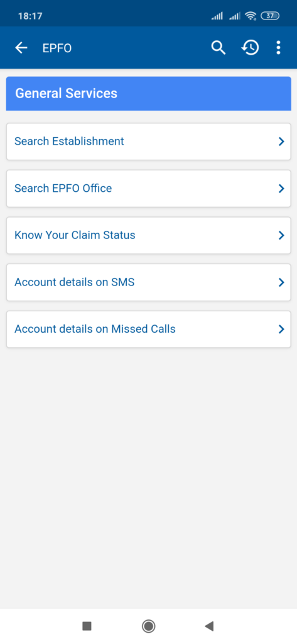Expand chevron on Account details on SMS
This screenshot has width=297, height=644.
[281, 282]
